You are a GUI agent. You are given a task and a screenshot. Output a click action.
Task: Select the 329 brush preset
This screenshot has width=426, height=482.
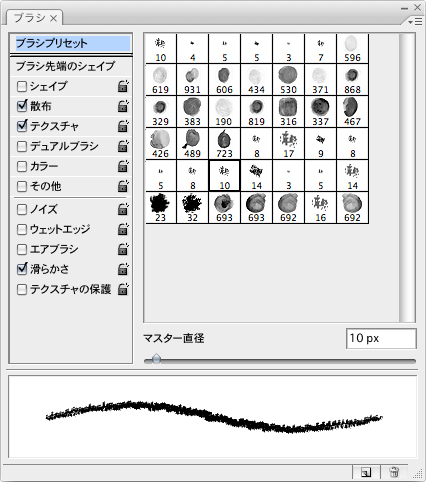[160, 112]
